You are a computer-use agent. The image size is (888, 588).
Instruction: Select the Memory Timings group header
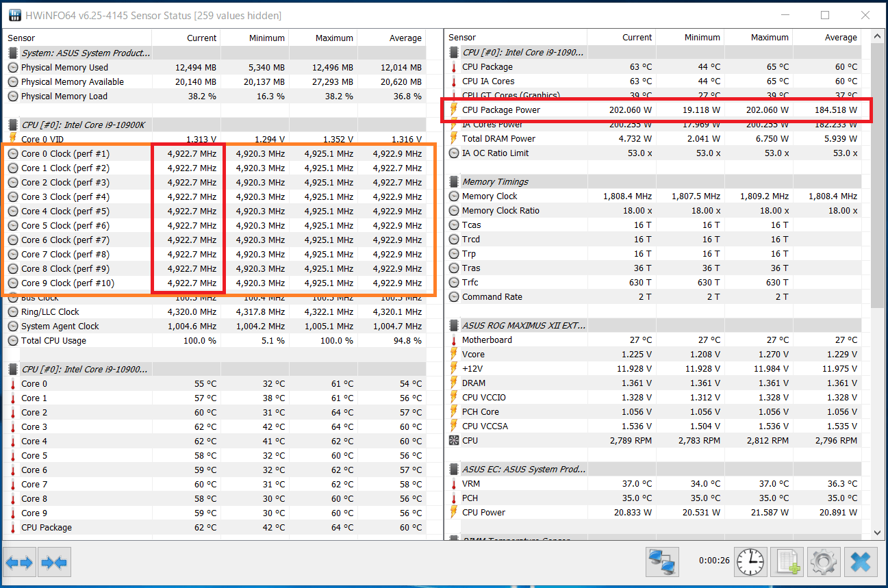494,182
